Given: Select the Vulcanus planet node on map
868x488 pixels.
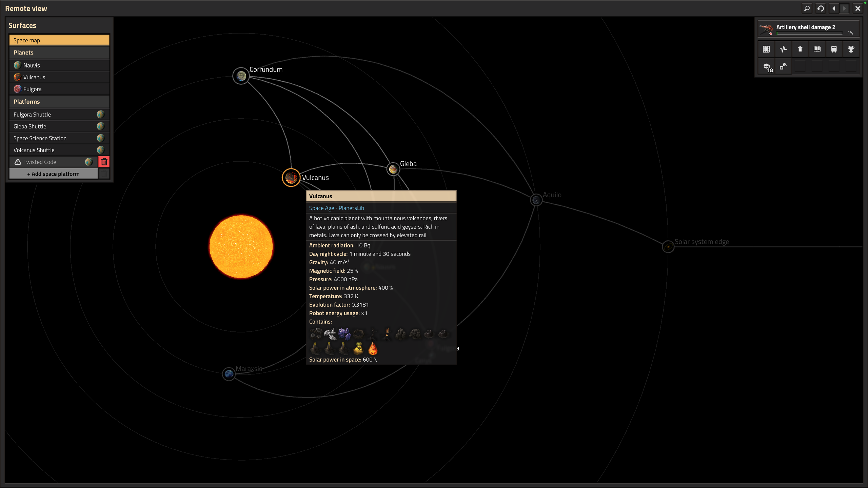Looking at the screenshot, I should (x=291, y=178).
